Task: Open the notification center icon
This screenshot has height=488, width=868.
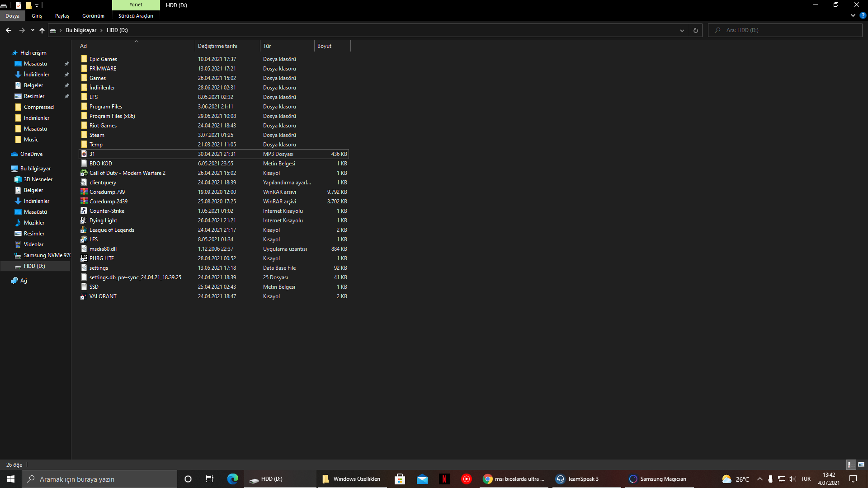Action: [853, 479]
